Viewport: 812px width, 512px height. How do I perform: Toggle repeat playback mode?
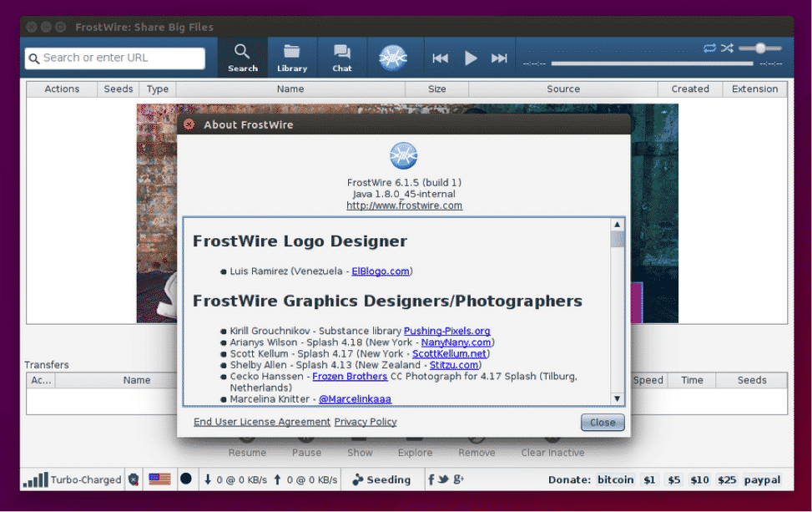709,48
